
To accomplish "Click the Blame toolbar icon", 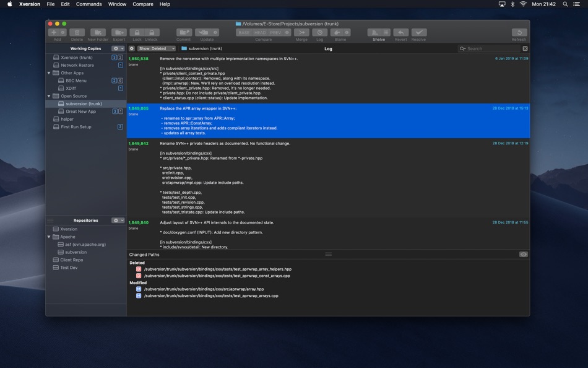I will pyautogui.click(x=337, y=32).
